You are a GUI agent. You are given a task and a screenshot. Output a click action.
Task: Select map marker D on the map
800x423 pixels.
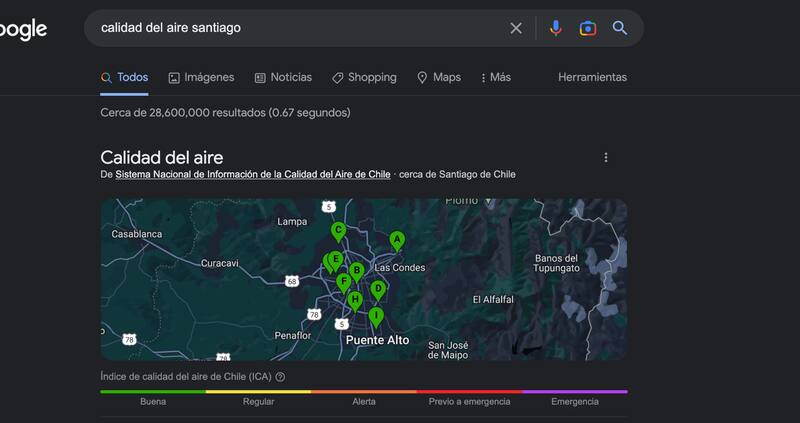pos(377,289)
